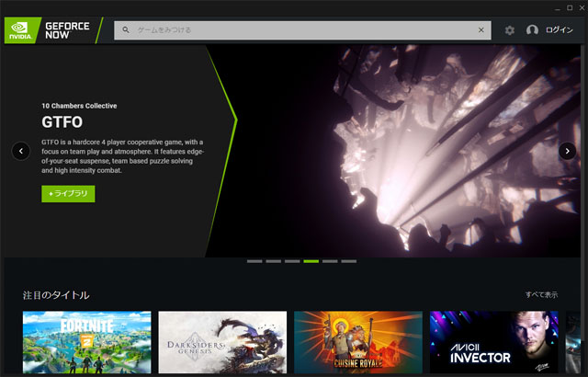The height and width of the screenshot is (377, 588).
Task: Open settings via the gear icon
Action: pyautogui.click(x=509, y=30)
